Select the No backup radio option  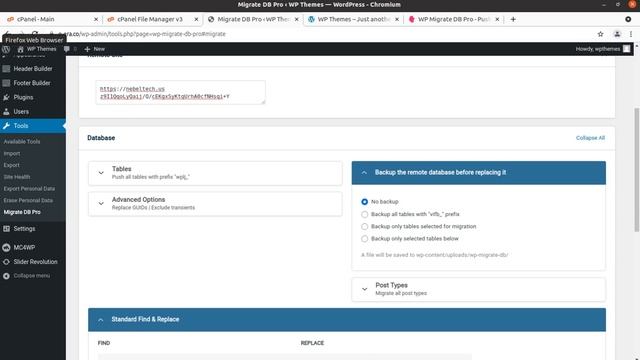[364, 202]
